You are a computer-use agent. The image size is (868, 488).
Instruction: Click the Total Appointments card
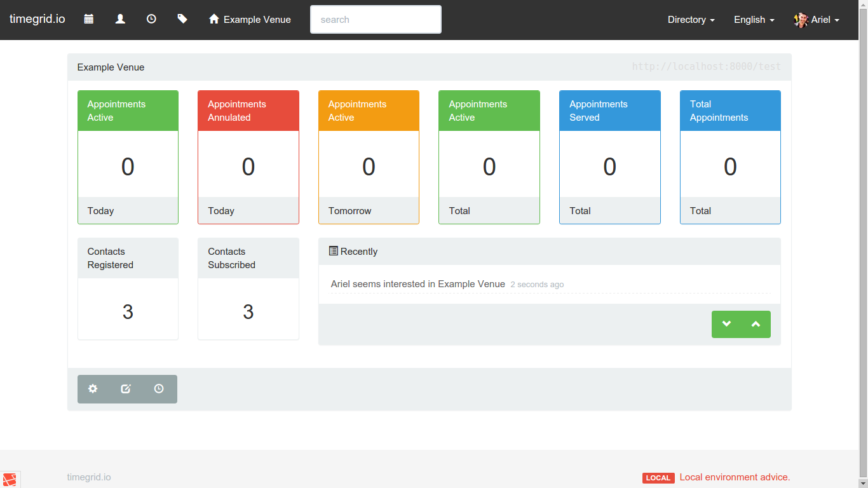(730, 157)
